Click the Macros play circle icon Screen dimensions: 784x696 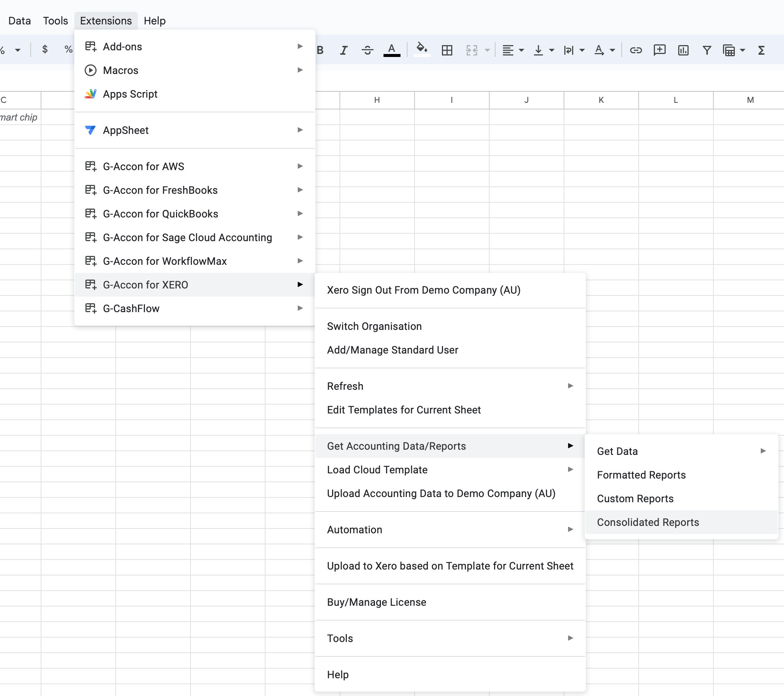click(x=91, y=71)
